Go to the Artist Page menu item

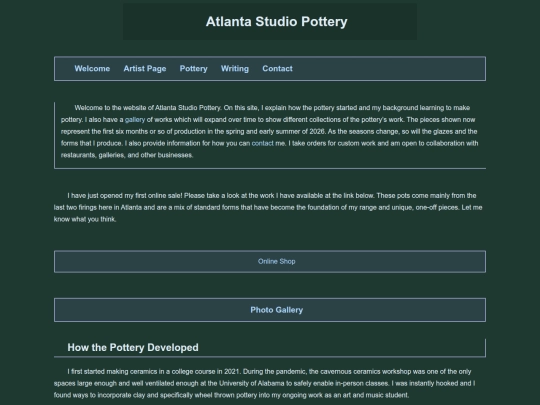pyautogui.click(x=145, y=69)
